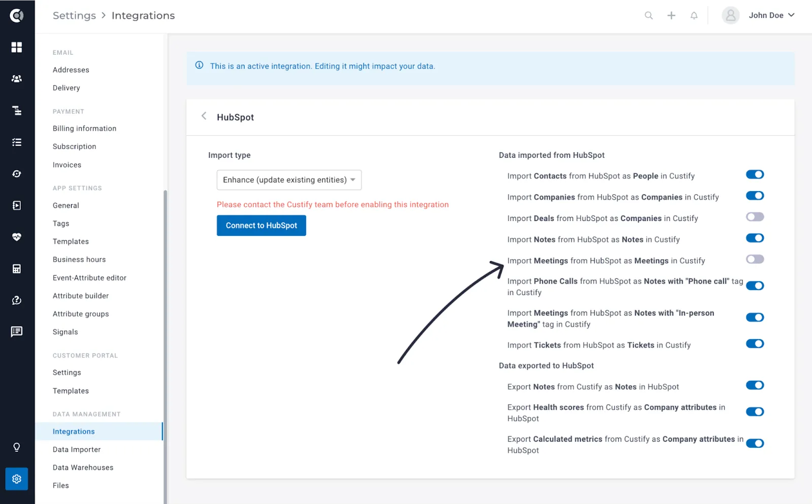
Task: Toggle Import Tickets as Tickets switch
Action: (x=755, y=344)
